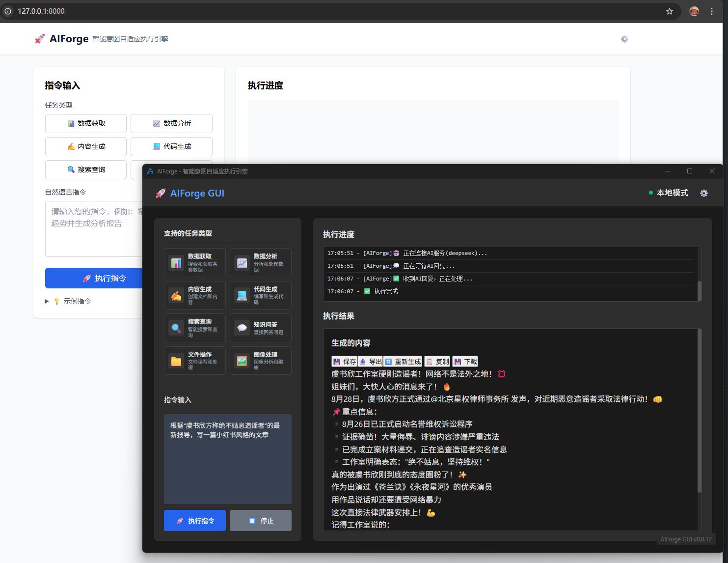728x563 pixels.
Task: Select 内容生成 task card in AIForge GUI
Action: [195, 295]
